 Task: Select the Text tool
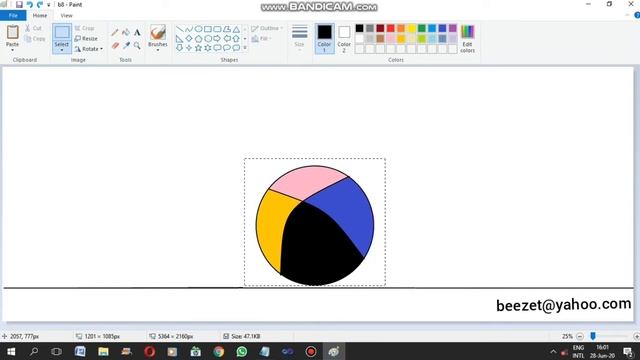pos(137,32)
